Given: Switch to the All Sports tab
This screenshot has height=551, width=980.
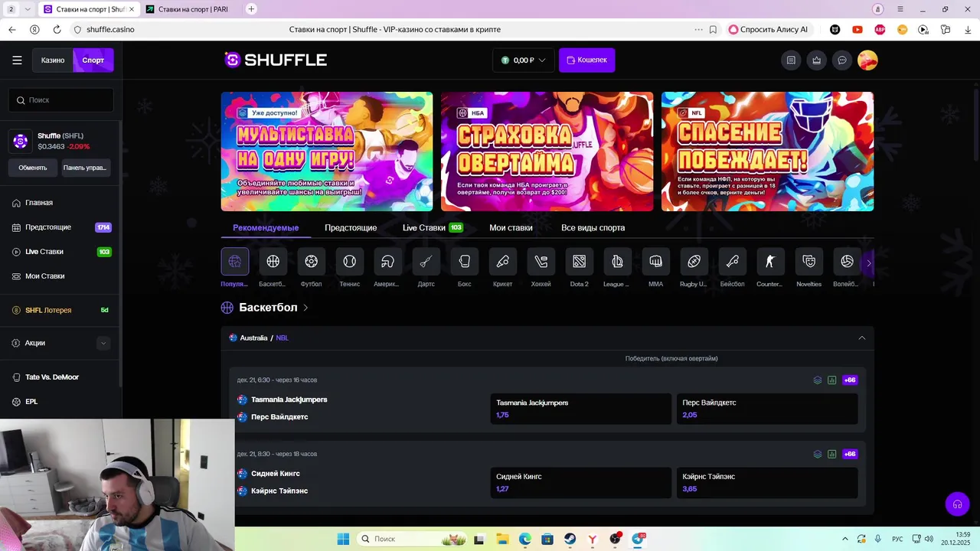Looking at the screenshot, I should click(593, 228).
